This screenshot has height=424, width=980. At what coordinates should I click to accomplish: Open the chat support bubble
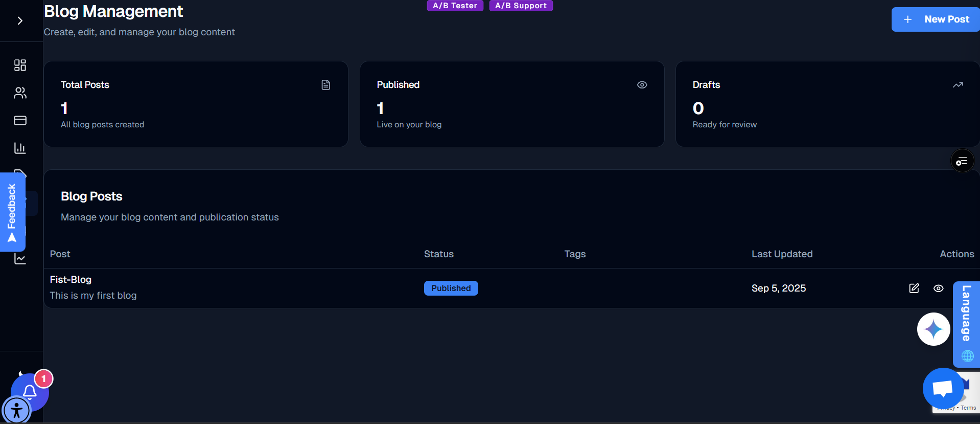click(943, 389)
